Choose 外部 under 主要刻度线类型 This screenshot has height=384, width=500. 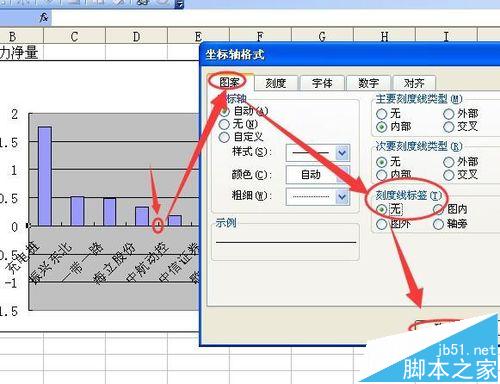[449, 114]
